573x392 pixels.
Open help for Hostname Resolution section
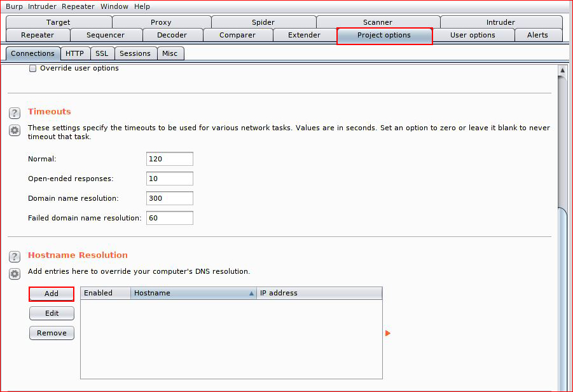(15, 257)
